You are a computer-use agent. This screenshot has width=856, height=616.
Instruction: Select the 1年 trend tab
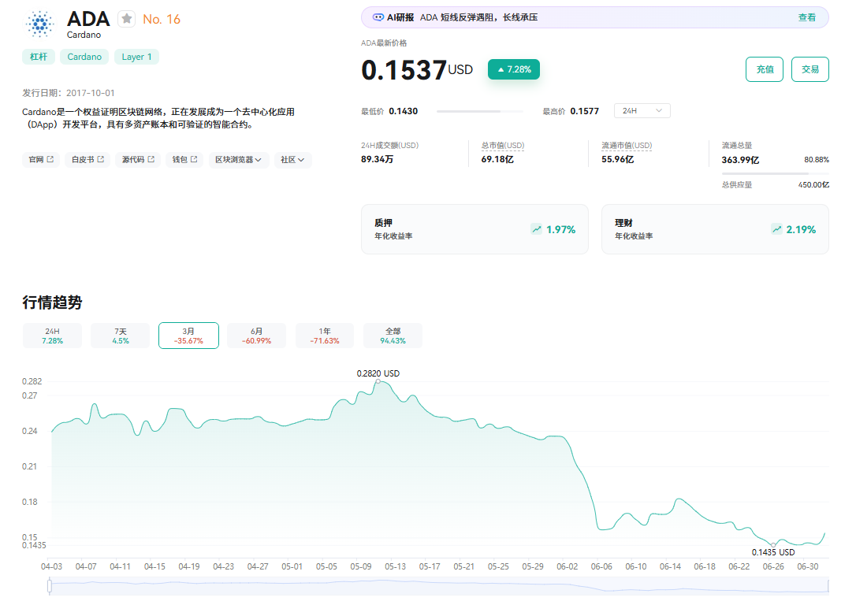point(325,336)
